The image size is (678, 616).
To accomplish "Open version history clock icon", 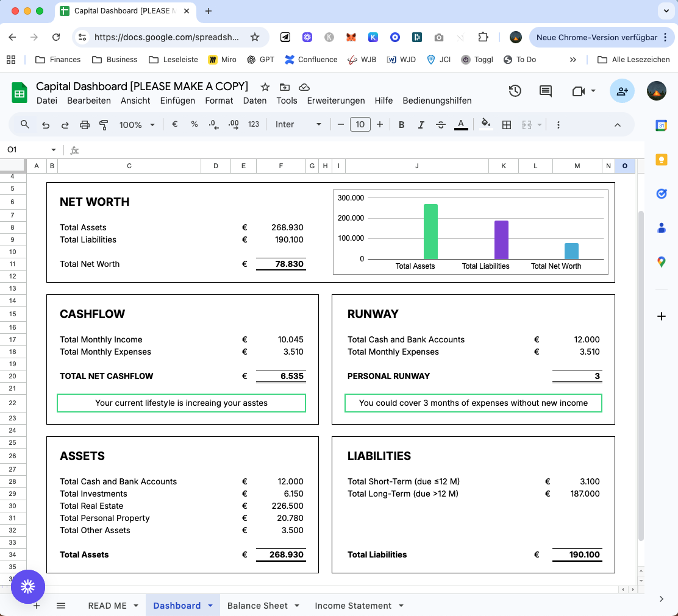I will pos(515,91).
